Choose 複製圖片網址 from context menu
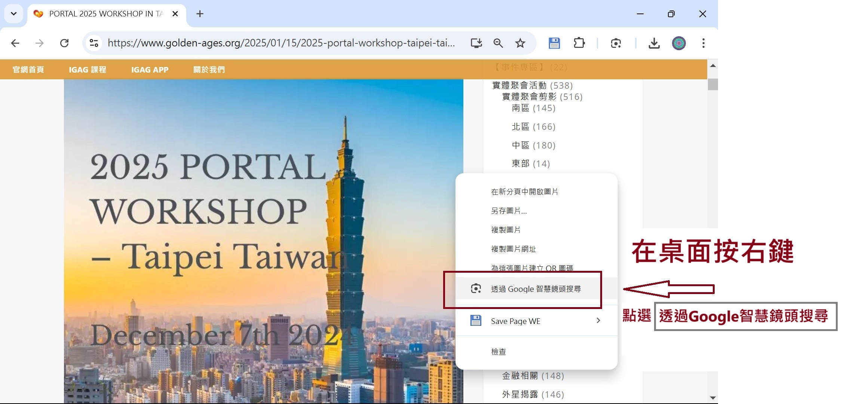This screenshot has width=868, height=404. pyautogui.click(x=536, y=249)
